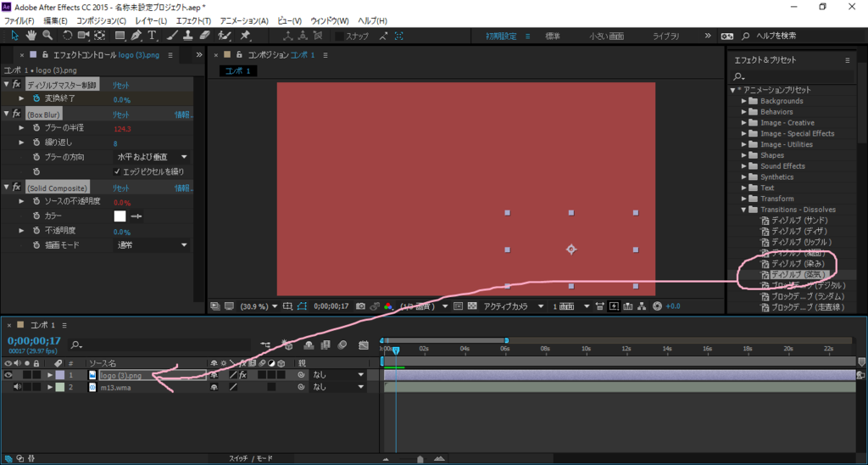Select the Puppet Pin tool
This screenshot has width=868, height=465.
[x=245, y=36]
